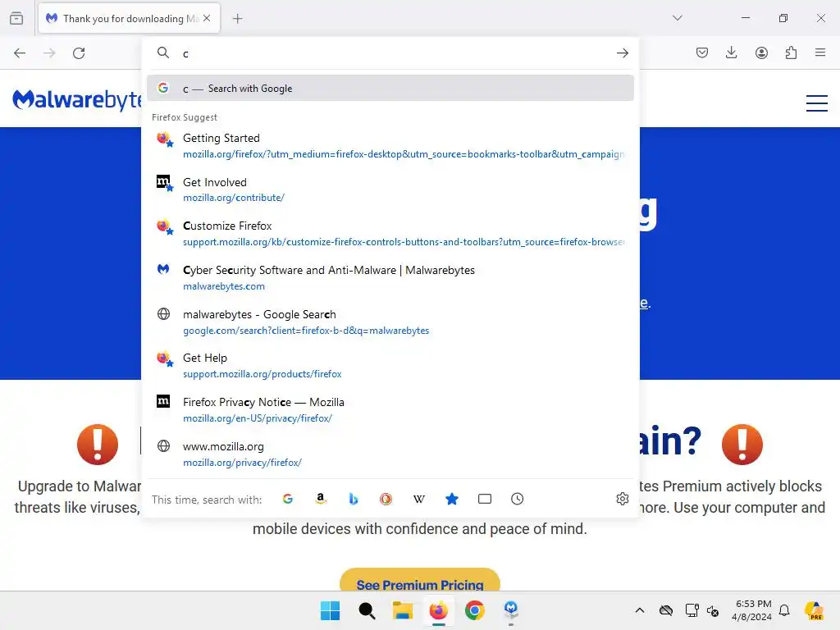The height and width of the screenshot is (630, 840).
Task: Open the muted volume tray icon
Action: pos(713,610)
